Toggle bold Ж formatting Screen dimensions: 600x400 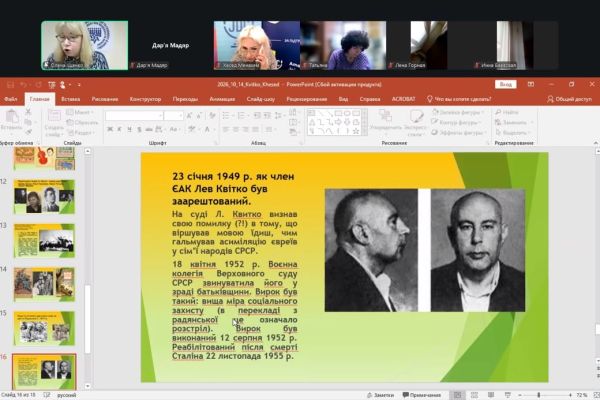(x=110, y=129)
